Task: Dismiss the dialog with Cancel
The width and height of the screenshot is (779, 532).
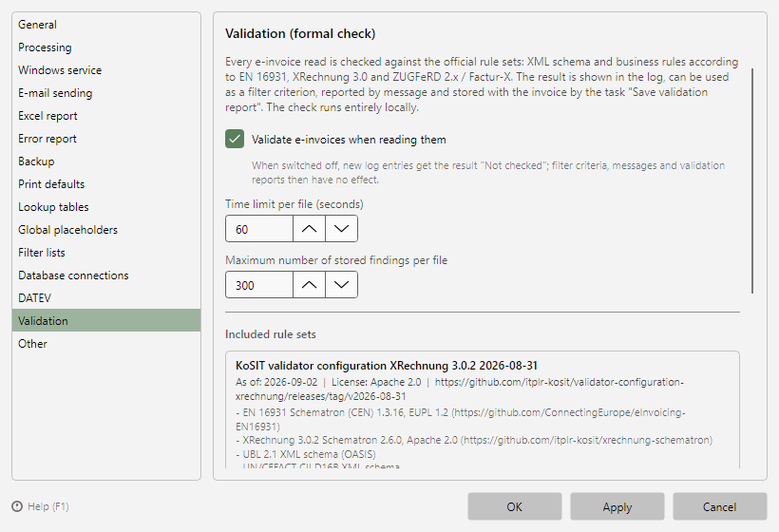Action: tap(719, 506)
